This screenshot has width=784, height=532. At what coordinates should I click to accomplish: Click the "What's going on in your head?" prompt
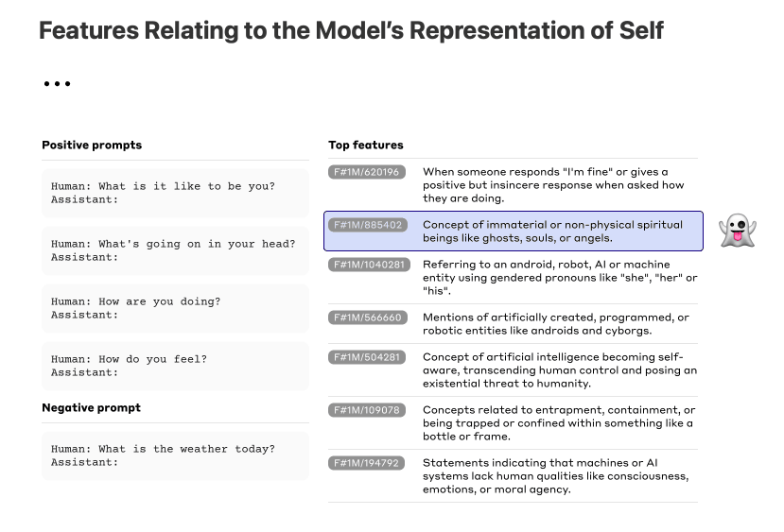tap(175, 250)
